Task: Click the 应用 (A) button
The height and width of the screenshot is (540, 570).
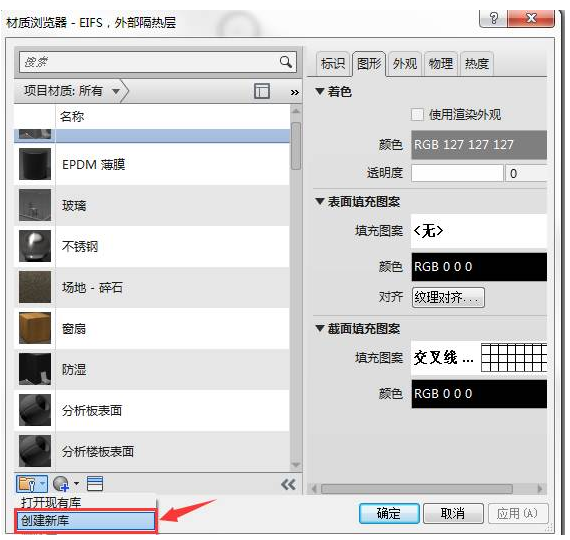Action: point(518,513)
